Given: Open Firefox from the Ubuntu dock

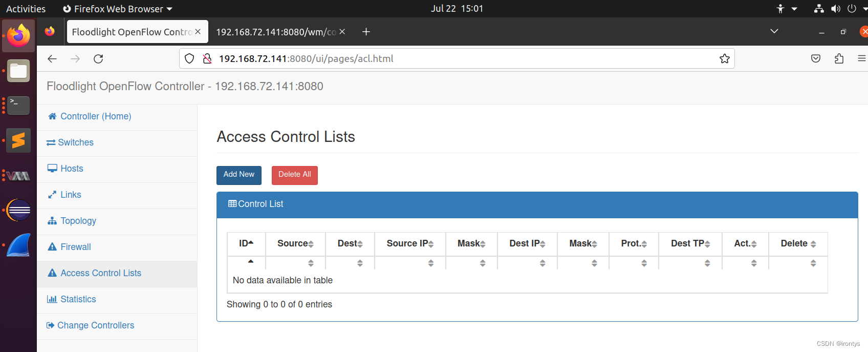Looking at the screenshot, I should [18, 35].
